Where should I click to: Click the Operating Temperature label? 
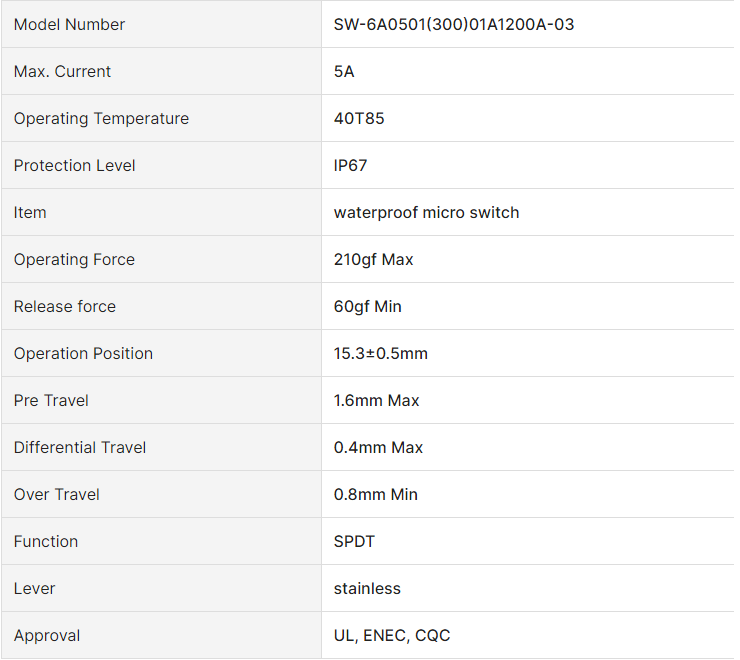101,119
